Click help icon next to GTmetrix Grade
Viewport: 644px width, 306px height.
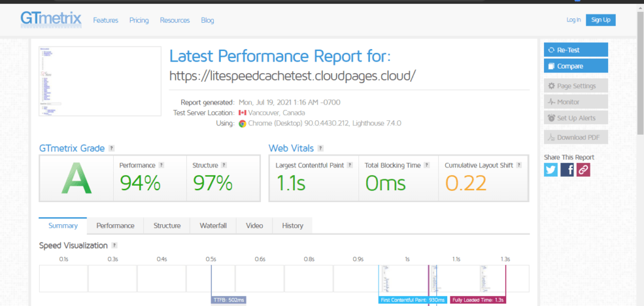pyautogui.click(x=112, y=149)
